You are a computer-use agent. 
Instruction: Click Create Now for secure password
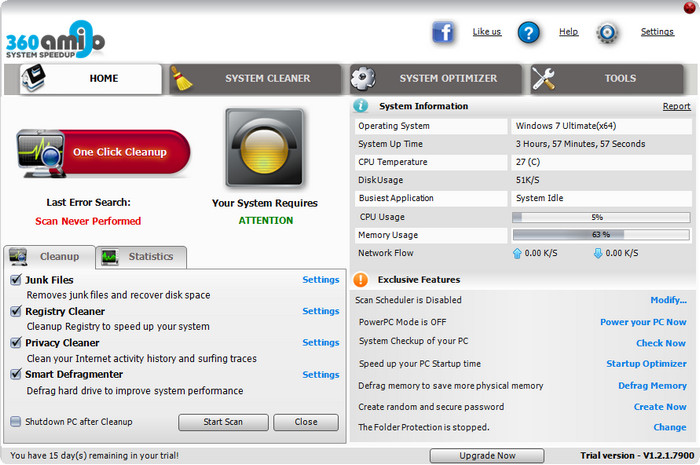tap(660, 407)
